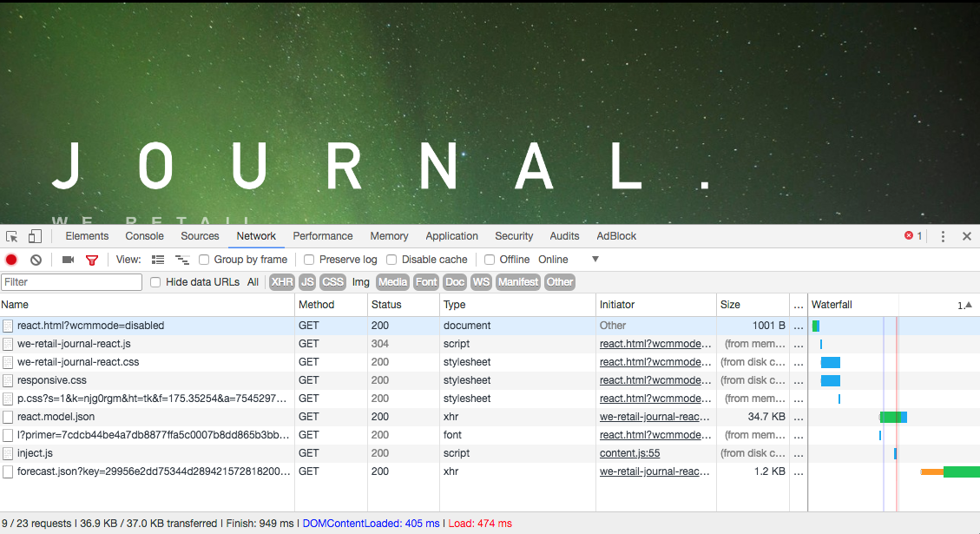Click the waterfall bar of forecast.json
980x534 pixels.
[950, 472]
